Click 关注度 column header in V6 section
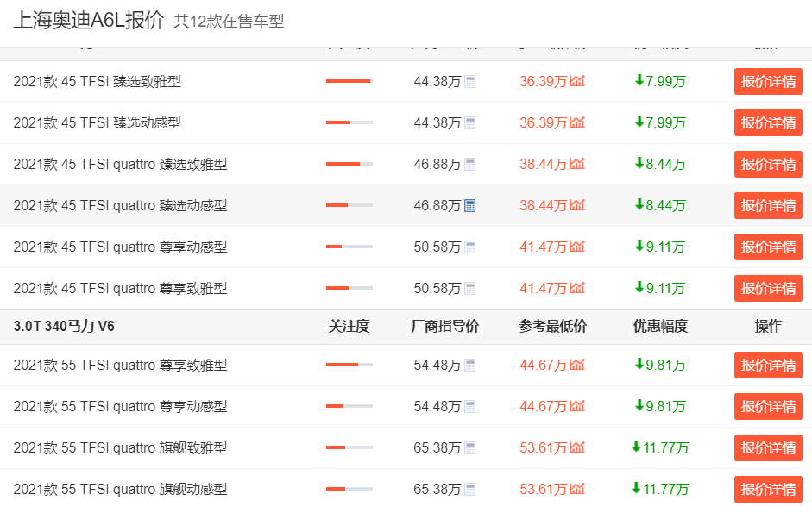Viewport: 812px width, 519px height. (x=349, y=327)
